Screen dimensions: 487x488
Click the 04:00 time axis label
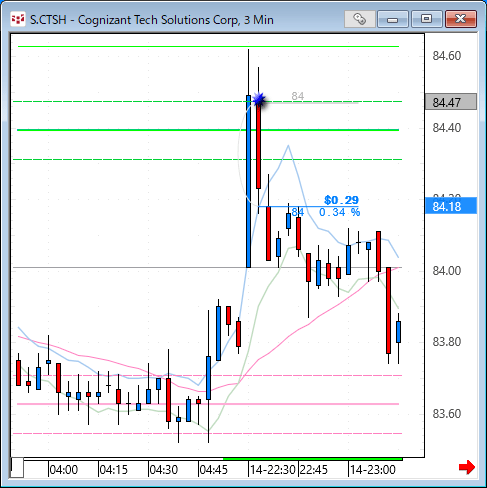coord(64,470)
